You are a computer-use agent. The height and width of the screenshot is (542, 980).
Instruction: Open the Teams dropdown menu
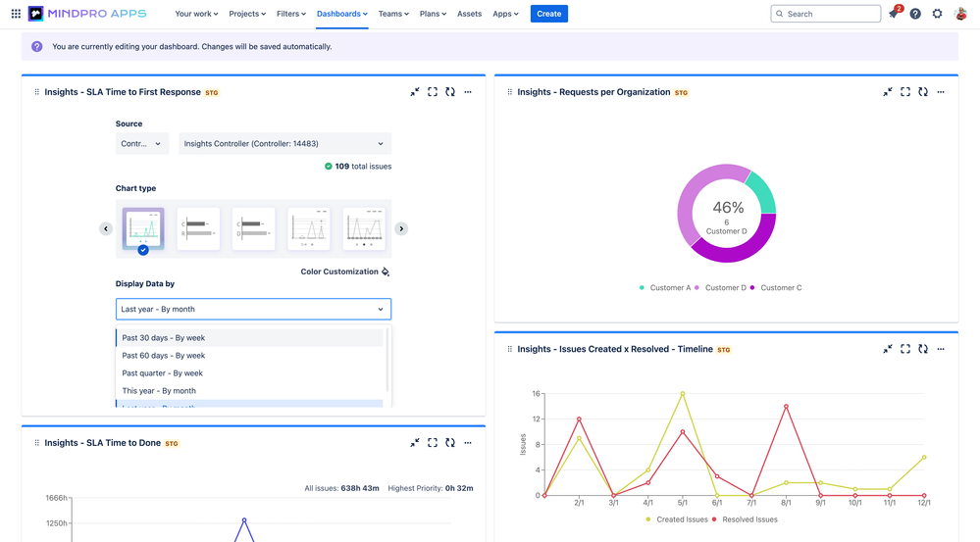(393, 14)
